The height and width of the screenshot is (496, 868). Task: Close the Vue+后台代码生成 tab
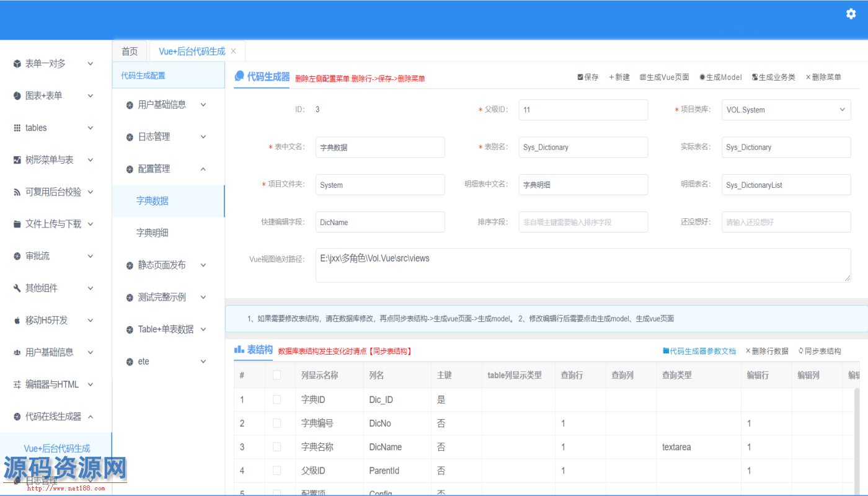tap(233, 51)
